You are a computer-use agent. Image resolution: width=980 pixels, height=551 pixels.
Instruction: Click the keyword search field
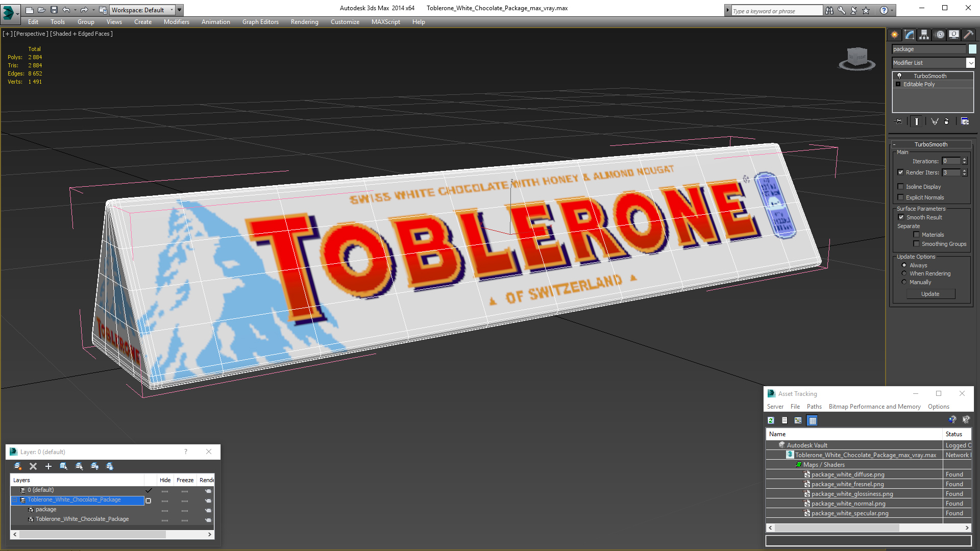[x=777, y=11]
